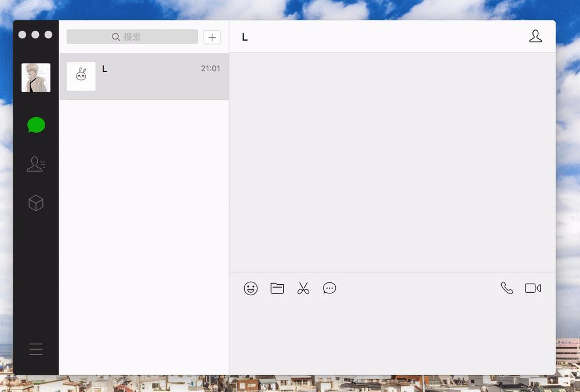Click the window zoom dot
580x392 pixels.
point(49,34)
